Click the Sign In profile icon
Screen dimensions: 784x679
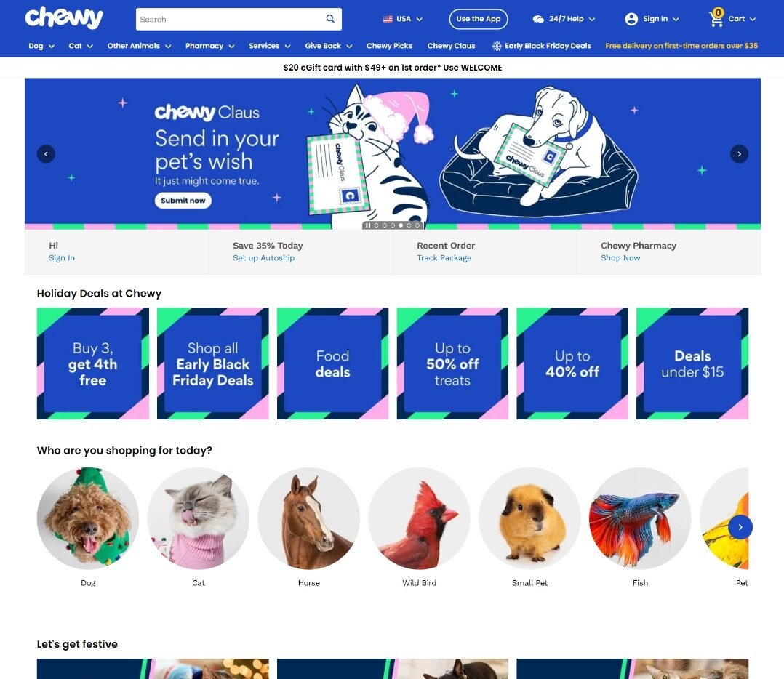(x=631, y=19)
